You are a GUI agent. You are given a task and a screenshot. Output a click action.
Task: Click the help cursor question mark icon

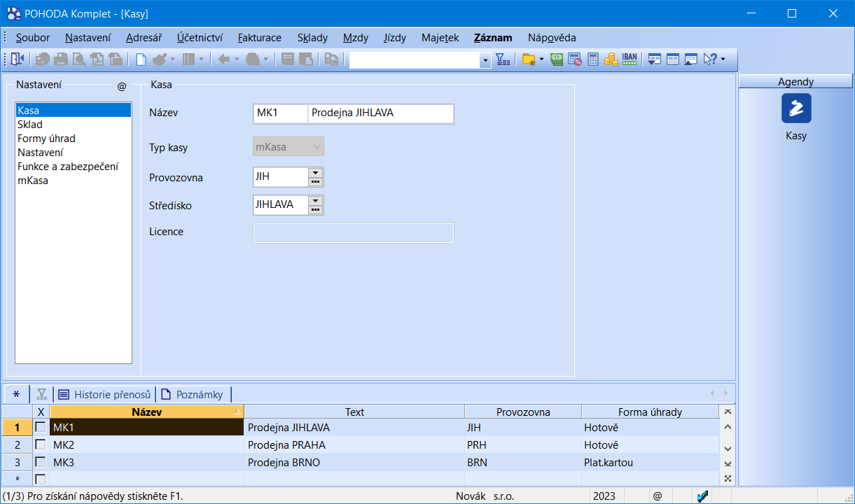pos(710,59)
